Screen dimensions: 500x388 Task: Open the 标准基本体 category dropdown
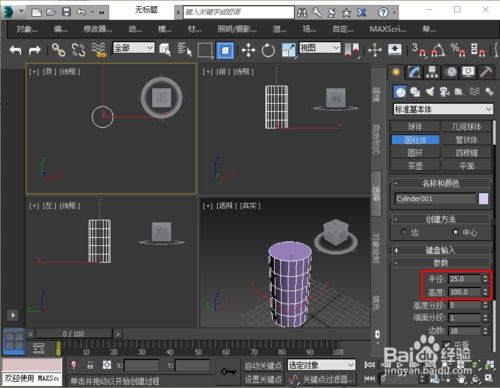(x=443, y=109)
